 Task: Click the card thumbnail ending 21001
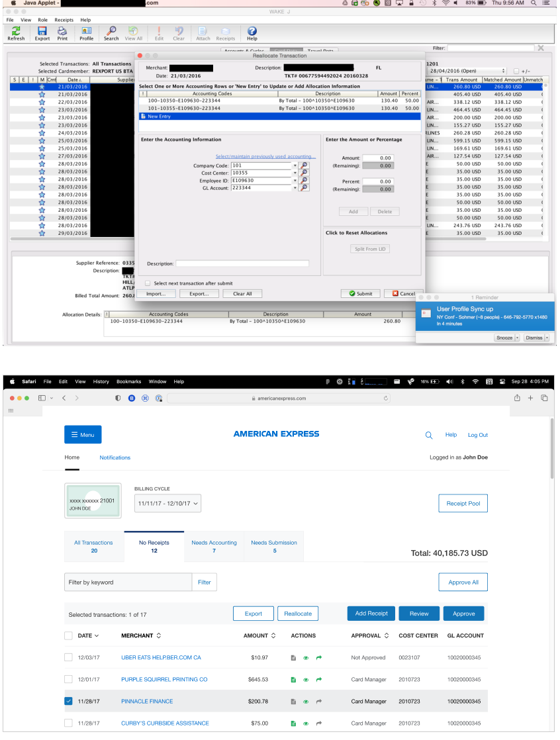(93, 501)
